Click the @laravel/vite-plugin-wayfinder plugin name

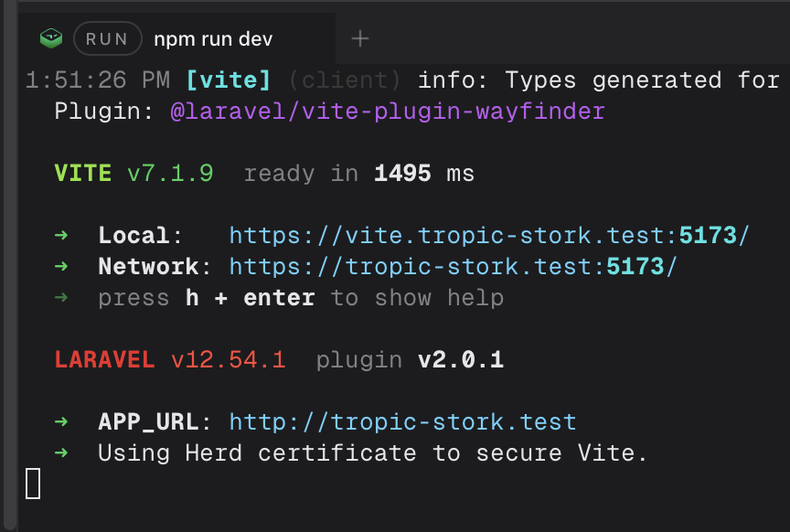(388, 112)
